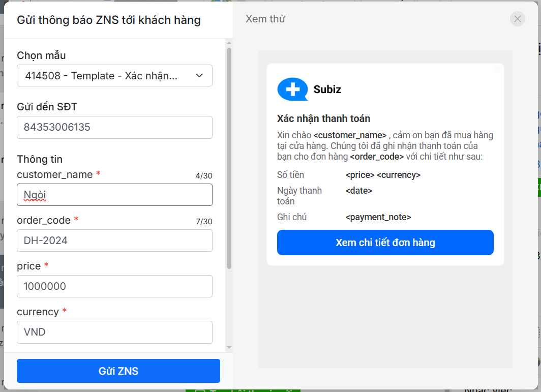Focus the currency field containing VND
Image resolution: width=541 pixels, height=392 pixels.
point(114,332)
